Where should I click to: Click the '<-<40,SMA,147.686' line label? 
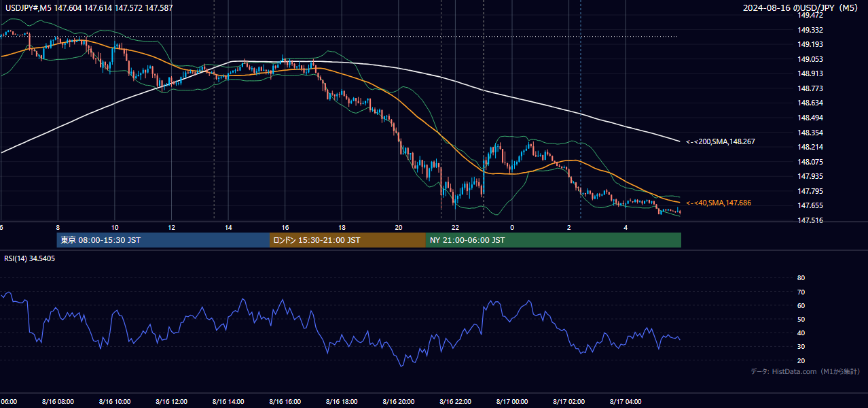(719, 203)
